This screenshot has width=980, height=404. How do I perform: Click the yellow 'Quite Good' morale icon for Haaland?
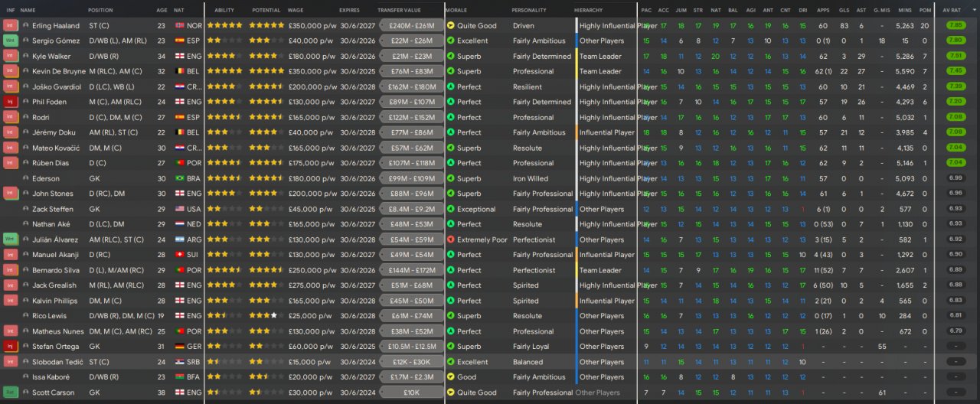tap(451, 25)
